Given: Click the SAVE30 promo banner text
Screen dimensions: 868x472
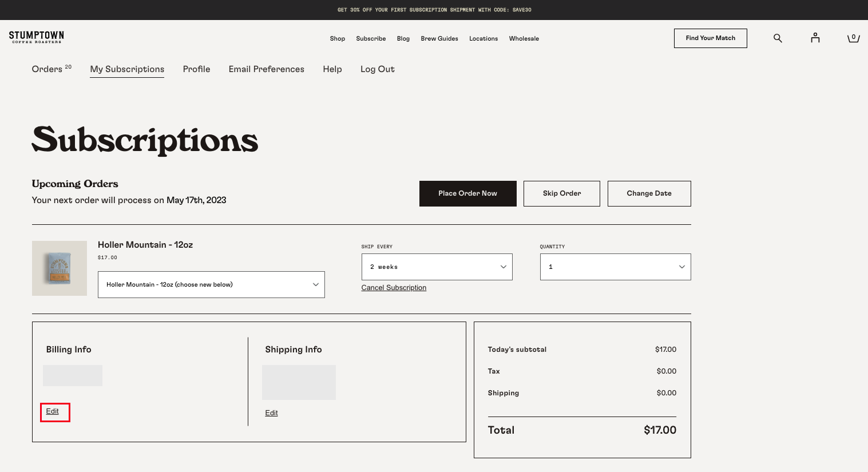Looking at the screenshot, I should coord(434,10).
